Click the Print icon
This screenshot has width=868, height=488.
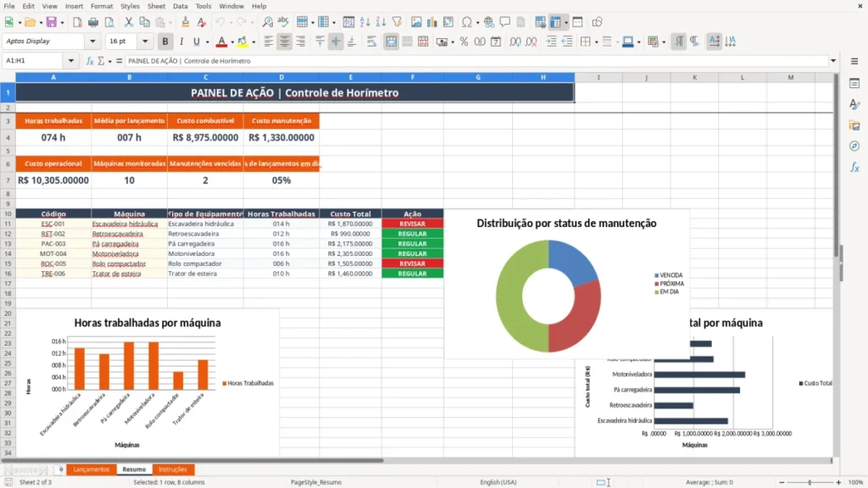93,22
